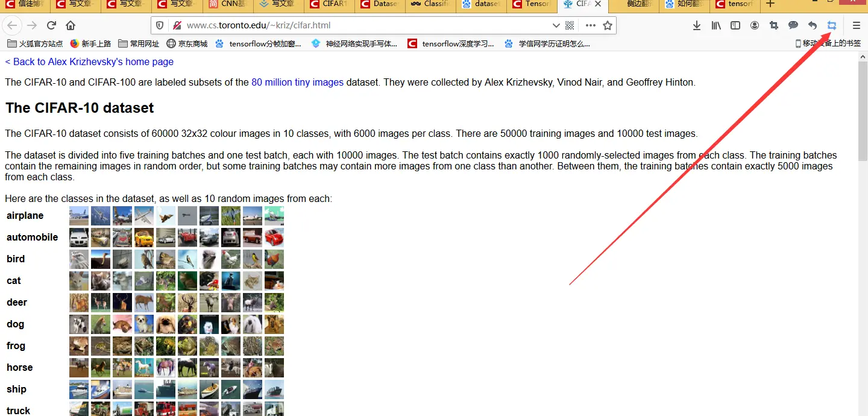Go back to the previous page
This screenshot has height=416, width=868.
[13, 25]
